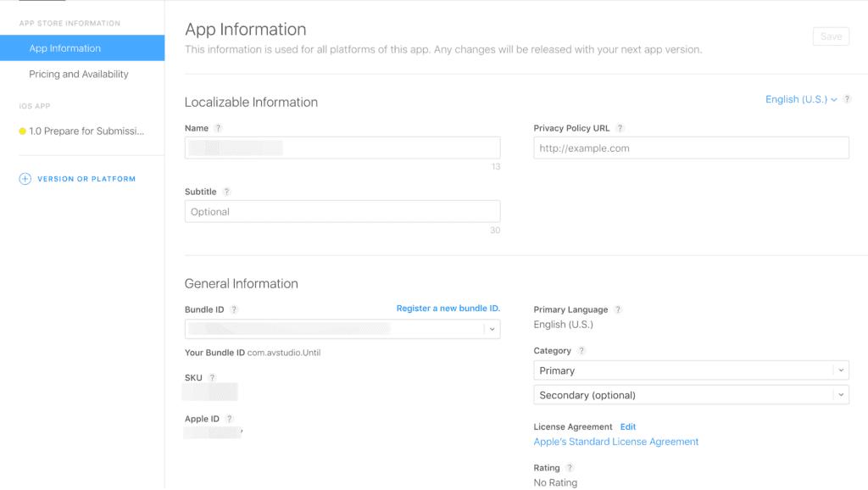The width and height of the screenshot is (868, 490).
Task: Click the Primary Language help icon
Action: coord(618,310)
